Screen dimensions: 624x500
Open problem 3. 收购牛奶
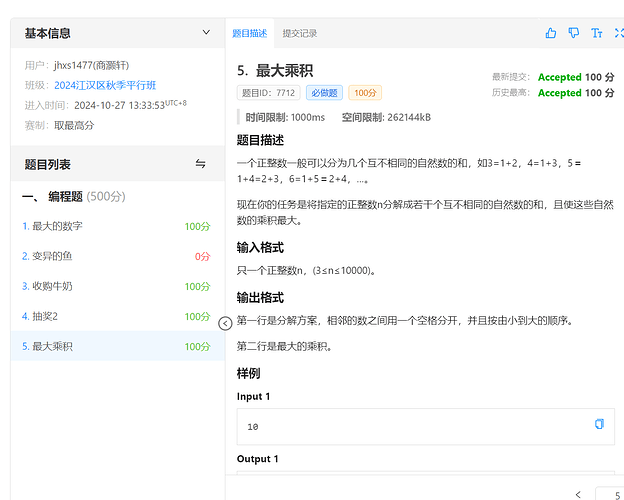[x=117, y=286]
